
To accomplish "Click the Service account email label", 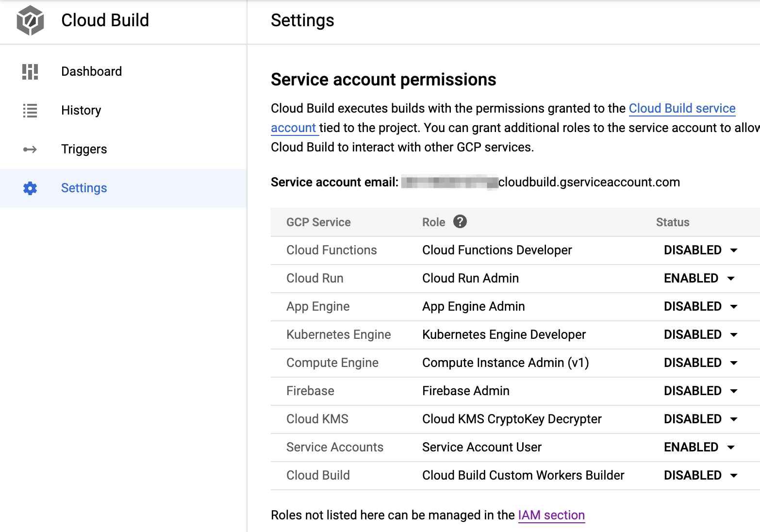I will (334, 182).
